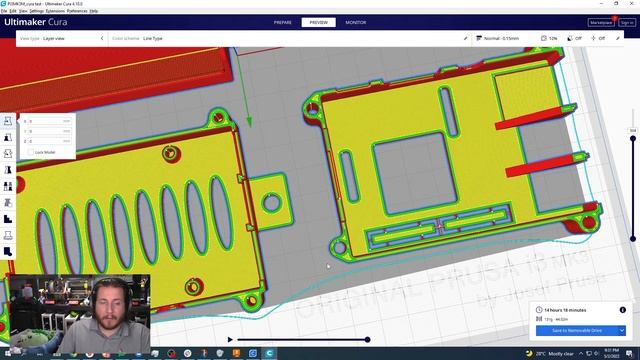Open the Help menu
The height and width of the screenshot is (360, 640).
tap(93, 11)
